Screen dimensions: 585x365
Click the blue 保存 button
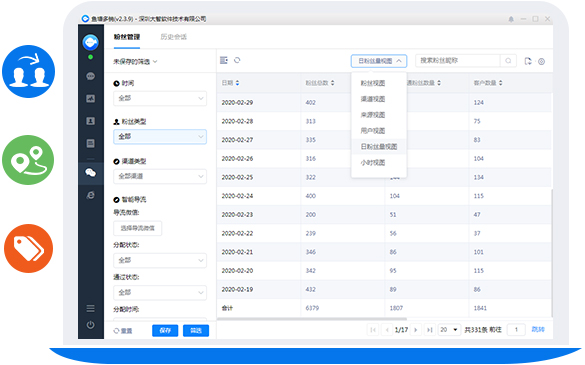(x=165, y=331)
